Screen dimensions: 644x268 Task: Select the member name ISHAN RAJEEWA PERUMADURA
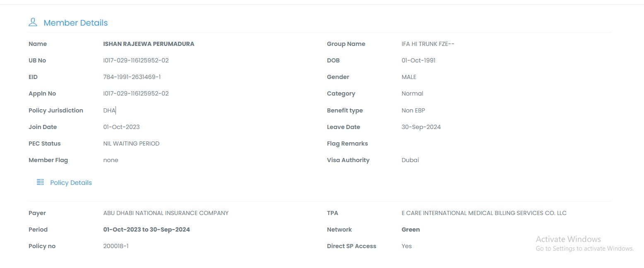(x=149, y=44)
